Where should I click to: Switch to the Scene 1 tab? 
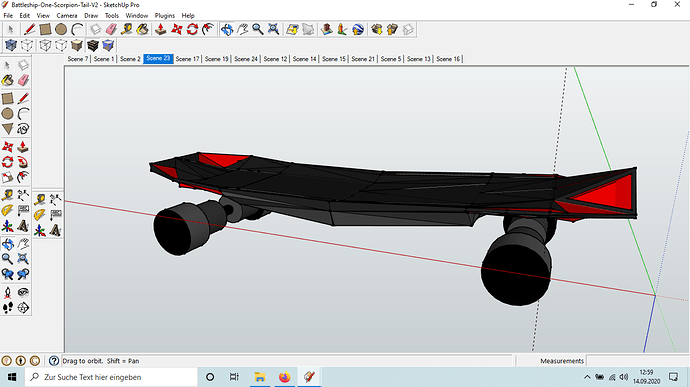(x=104, y=59)
